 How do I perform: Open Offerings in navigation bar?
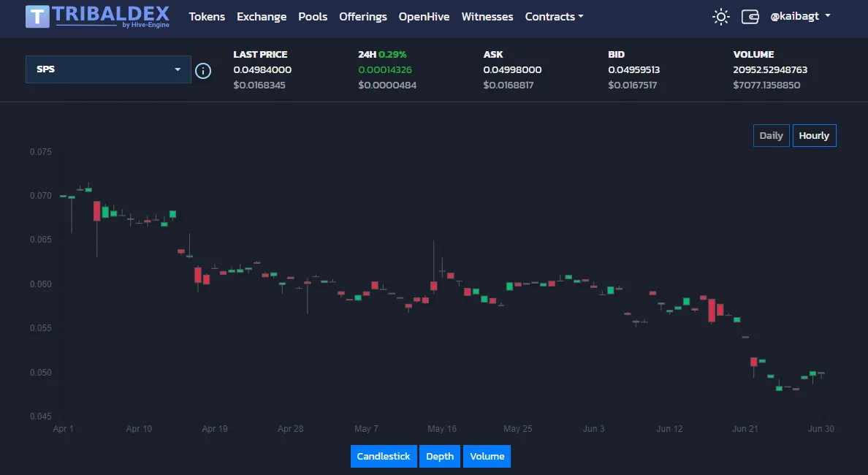click(x=363, y=17)
